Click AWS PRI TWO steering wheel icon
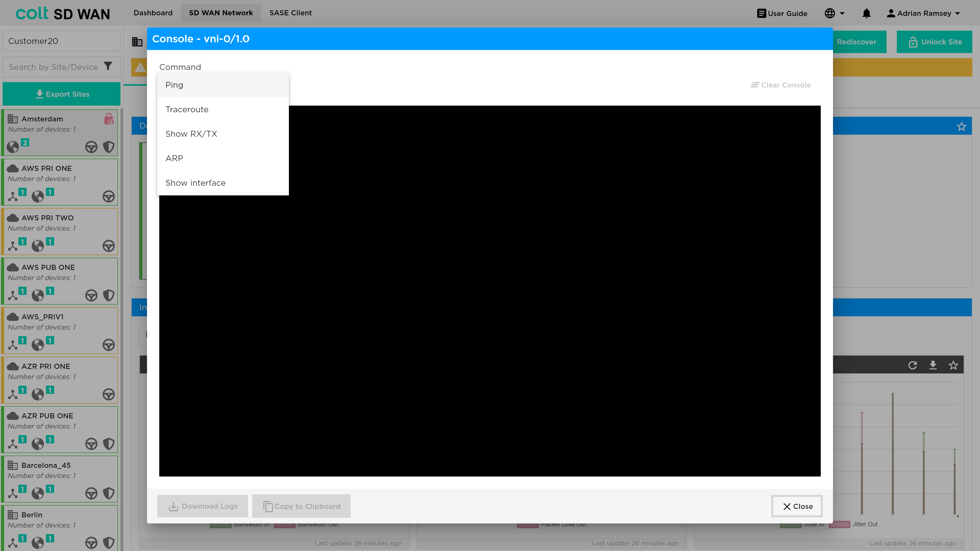The width and height of the screenshot is (980, 551). [x=109, y=246]
